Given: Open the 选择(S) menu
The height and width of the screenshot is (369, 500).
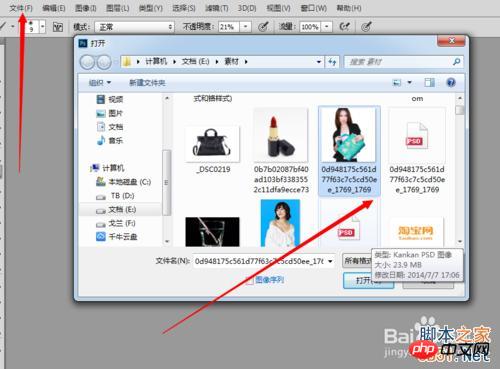Looking at the screenshot, I should pos(184,8).
